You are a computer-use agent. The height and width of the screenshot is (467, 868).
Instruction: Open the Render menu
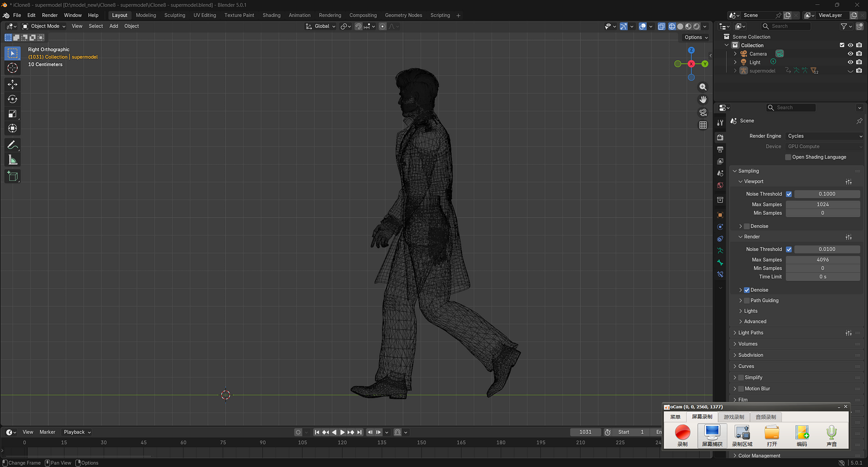click(50, 15)
